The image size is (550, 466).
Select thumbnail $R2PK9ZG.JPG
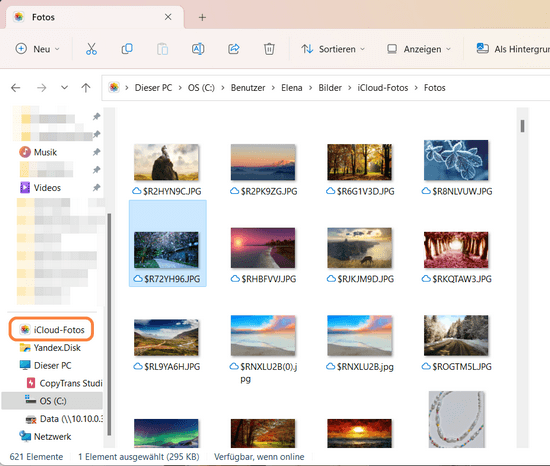coord(263,162)
